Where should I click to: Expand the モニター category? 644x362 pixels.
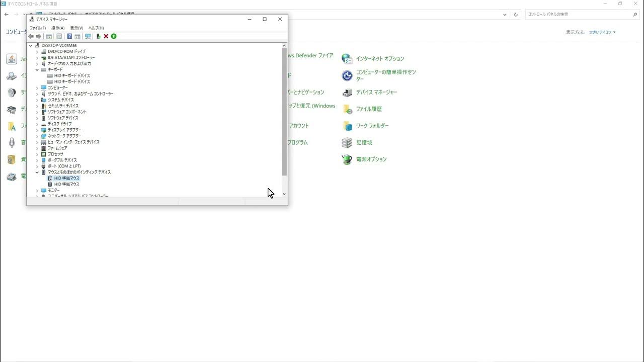[37, 191]
